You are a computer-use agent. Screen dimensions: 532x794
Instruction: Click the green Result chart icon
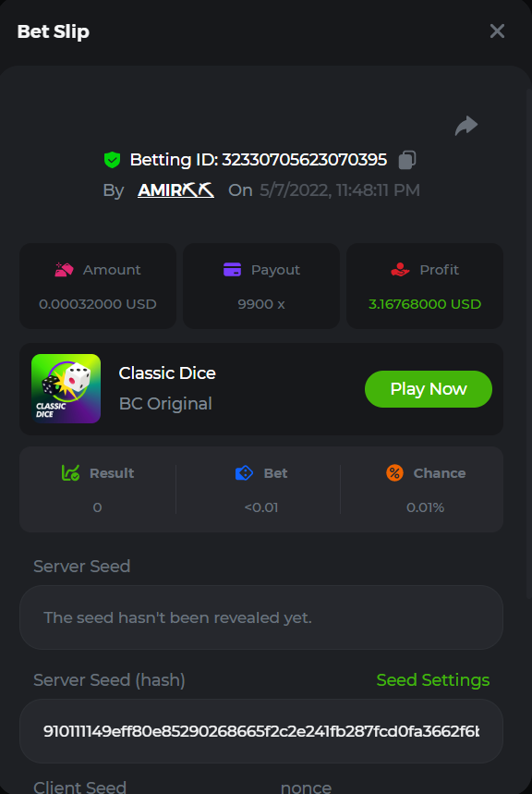point(70,473)
